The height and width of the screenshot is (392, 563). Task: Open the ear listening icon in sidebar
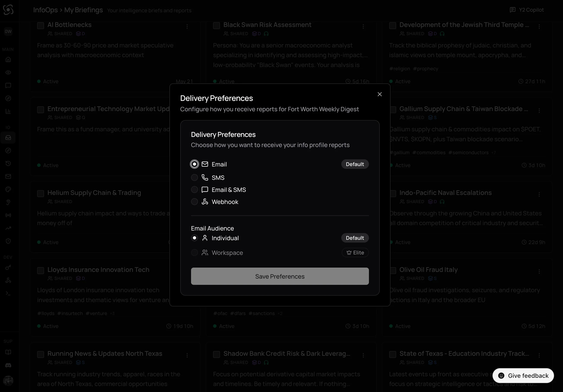tap(8, 202)
